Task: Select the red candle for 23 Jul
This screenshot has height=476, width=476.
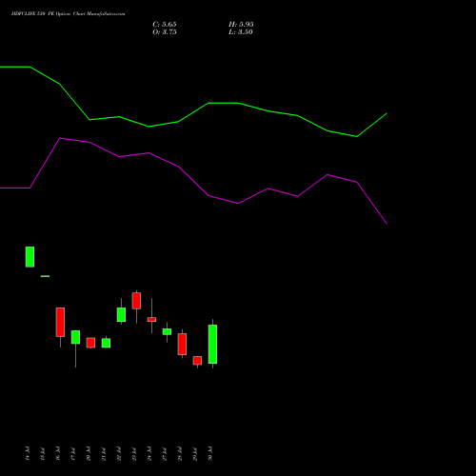Action: (x=136, y=301)
